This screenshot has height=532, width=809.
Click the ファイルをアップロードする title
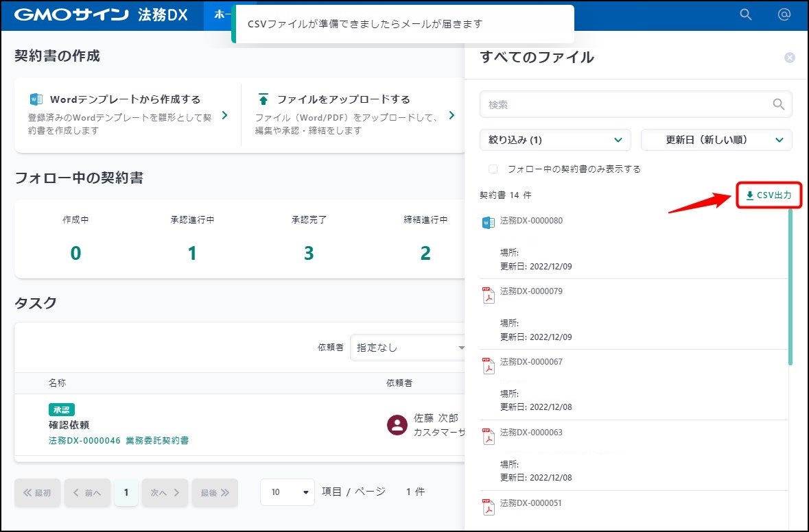344,99
